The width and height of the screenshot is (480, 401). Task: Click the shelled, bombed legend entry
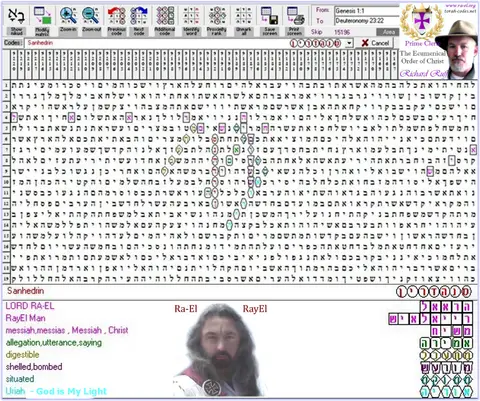coord(34,367)
